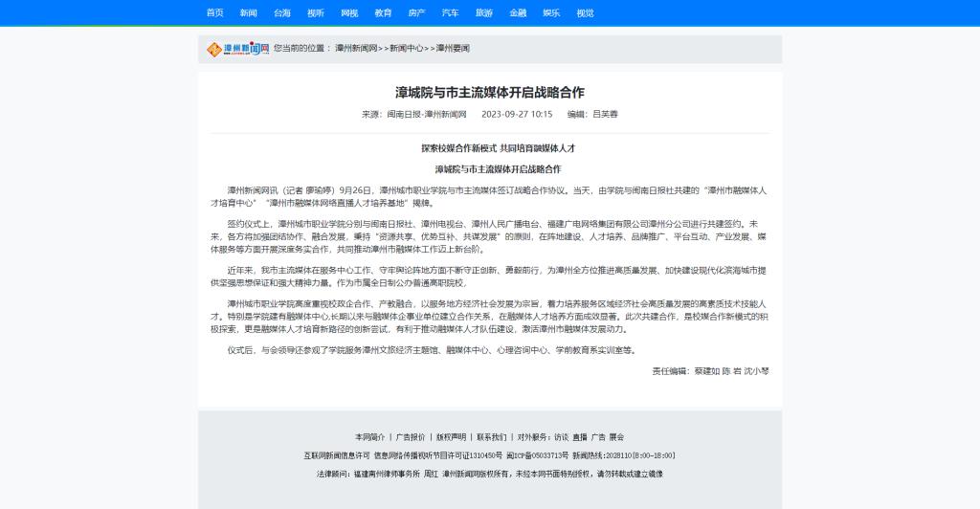Image resolution: width=980 pixels, height=509 pixels.
Task: Open the 房产 channel
Action: point(416,13)
